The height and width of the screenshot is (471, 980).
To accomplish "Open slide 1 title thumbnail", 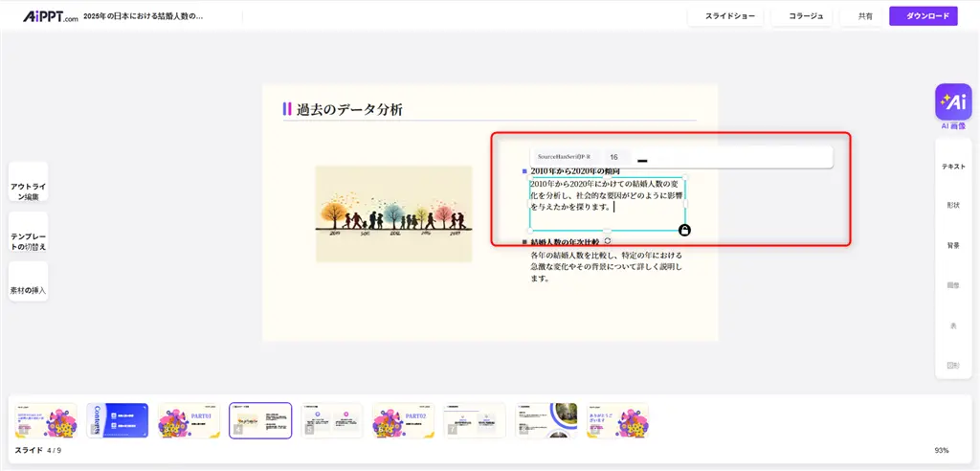I will pyautogui.click(x=46, y=420).
